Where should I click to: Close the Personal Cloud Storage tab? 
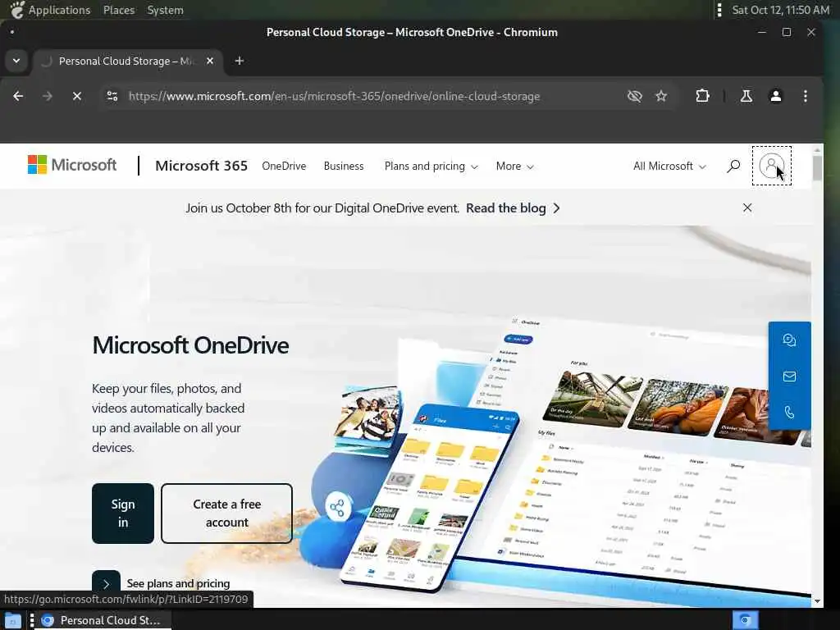[210, 61]
